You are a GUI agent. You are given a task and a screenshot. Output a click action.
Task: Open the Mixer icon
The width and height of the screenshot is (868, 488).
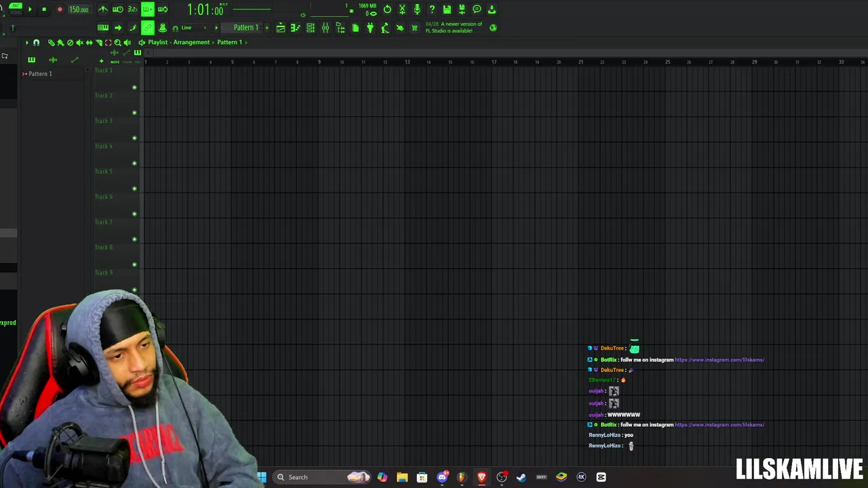click(325, 28)
